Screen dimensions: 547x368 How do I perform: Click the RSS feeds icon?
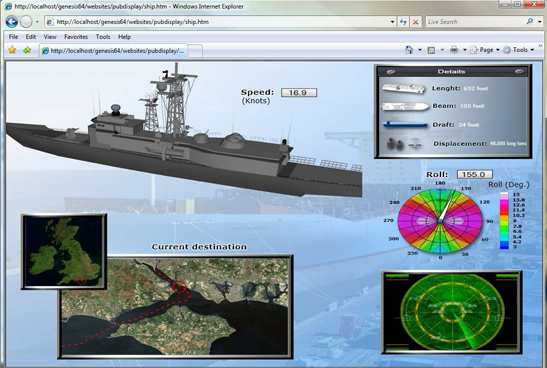point(432,50)
